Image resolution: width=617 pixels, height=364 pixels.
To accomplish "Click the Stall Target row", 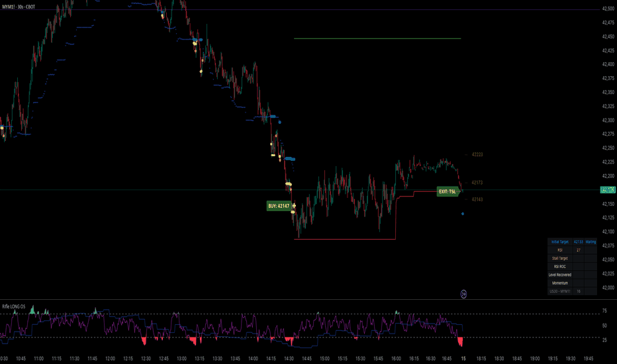I will [572, 259].
